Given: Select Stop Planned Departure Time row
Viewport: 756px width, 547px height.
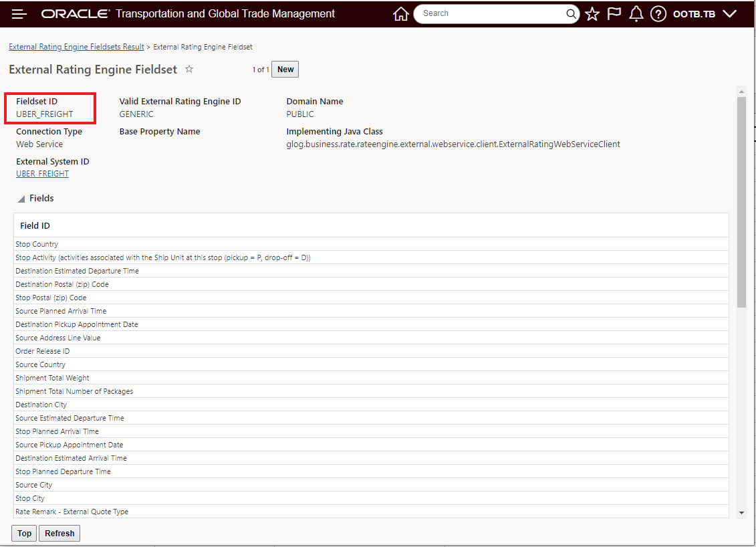Looking at the screenshot, I should (x=371, y=471).
